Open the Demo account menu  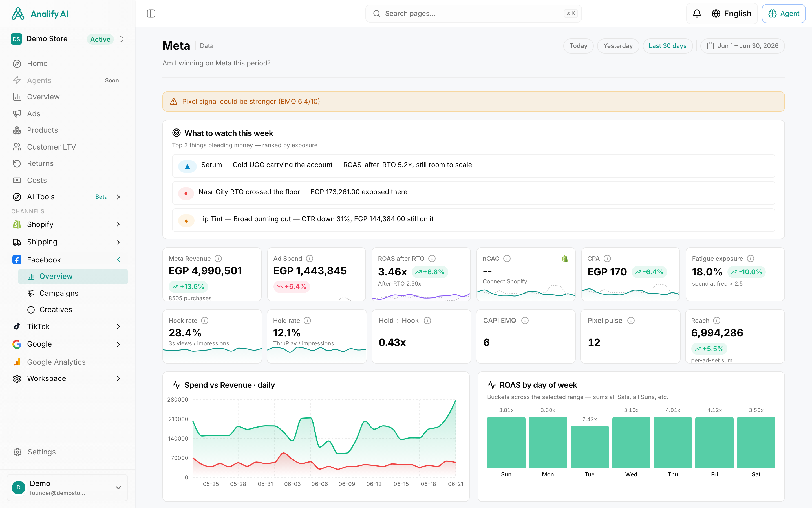[67, 487]
